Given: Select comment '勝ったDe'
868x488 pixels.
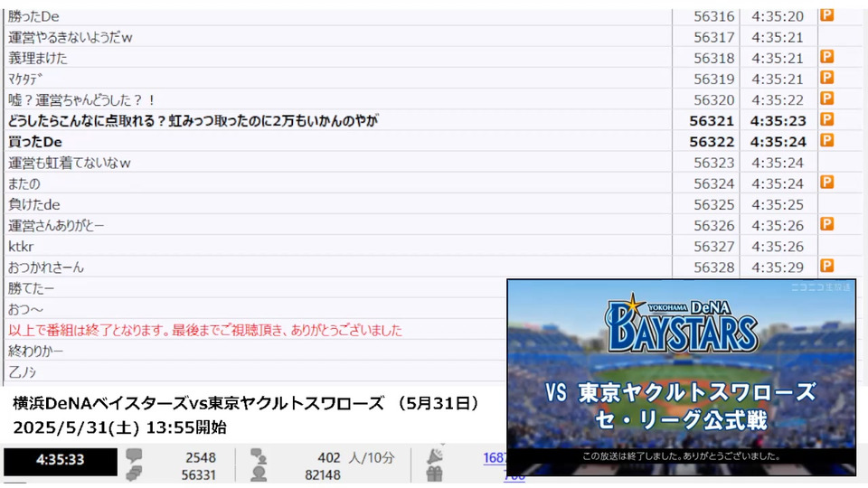Looking at the screenshot, I should 33,16.
